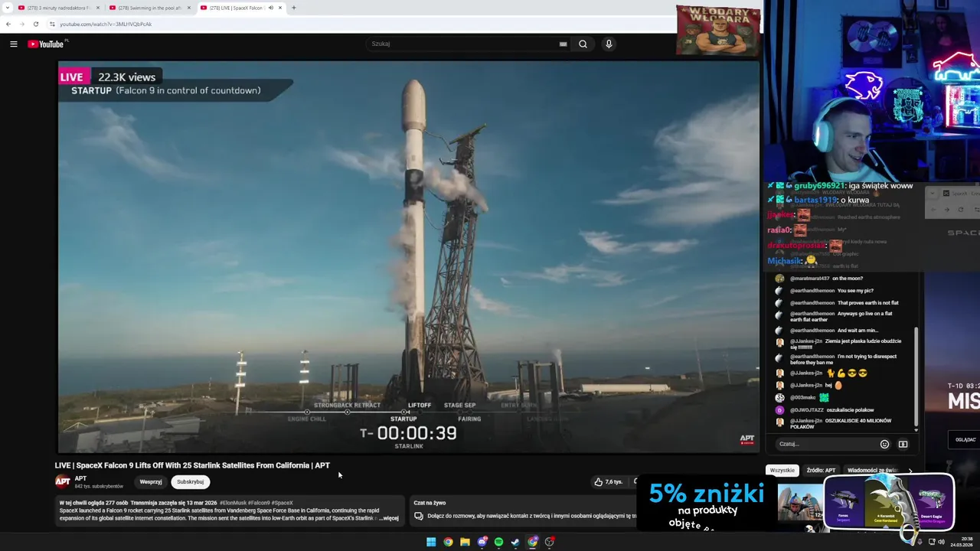Select the 'Źródło: APT' filter chip
Screen dimensions: 980x551
pyautogui.click(x=821, y=470)
